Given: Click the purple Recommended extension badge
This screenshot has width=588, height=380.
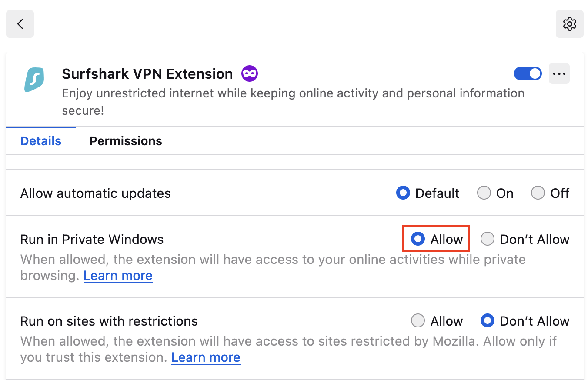Looking at the screenshot, I should tap(249, 73).
